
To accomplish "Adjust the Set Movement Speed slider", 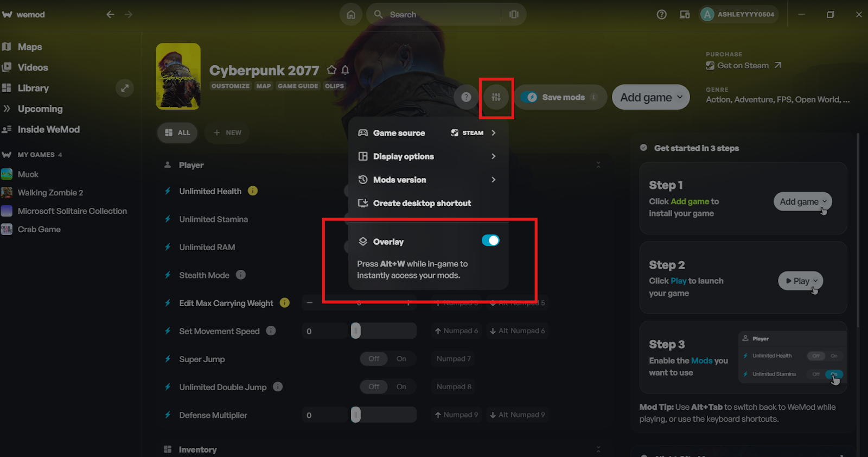I will (x=355, y=331).
